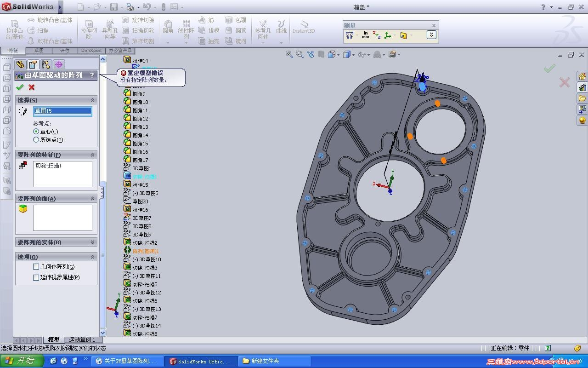
Task: Open the PropertyManager tab icon
Action: click(x=33, y=64)
